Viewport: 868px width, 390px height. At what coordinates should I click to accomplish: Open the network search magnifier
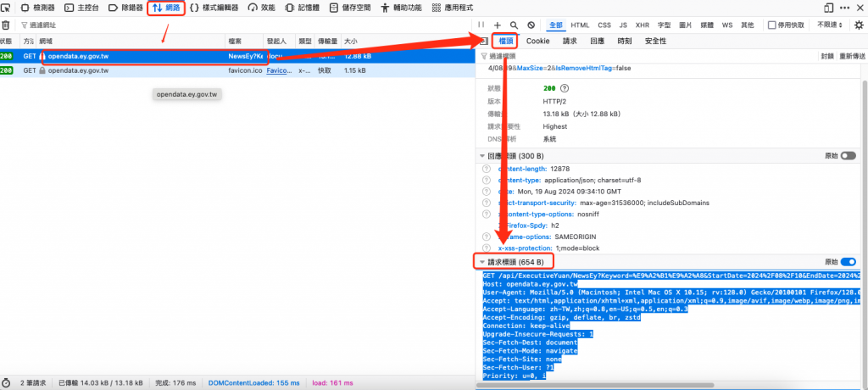(x=514, y=25)
